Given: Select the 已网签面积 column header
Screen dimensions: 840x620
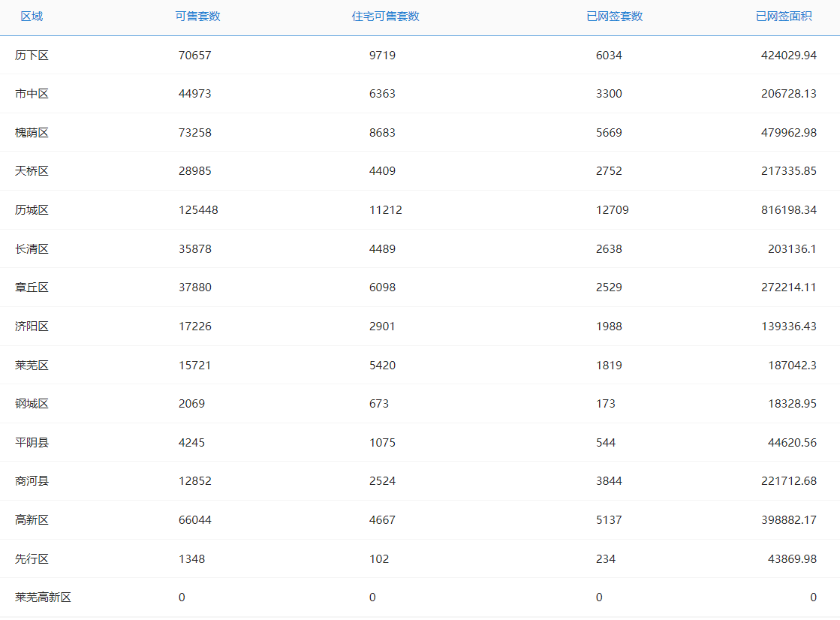Looking at the screenshot, I should click(x=784, y=17).
